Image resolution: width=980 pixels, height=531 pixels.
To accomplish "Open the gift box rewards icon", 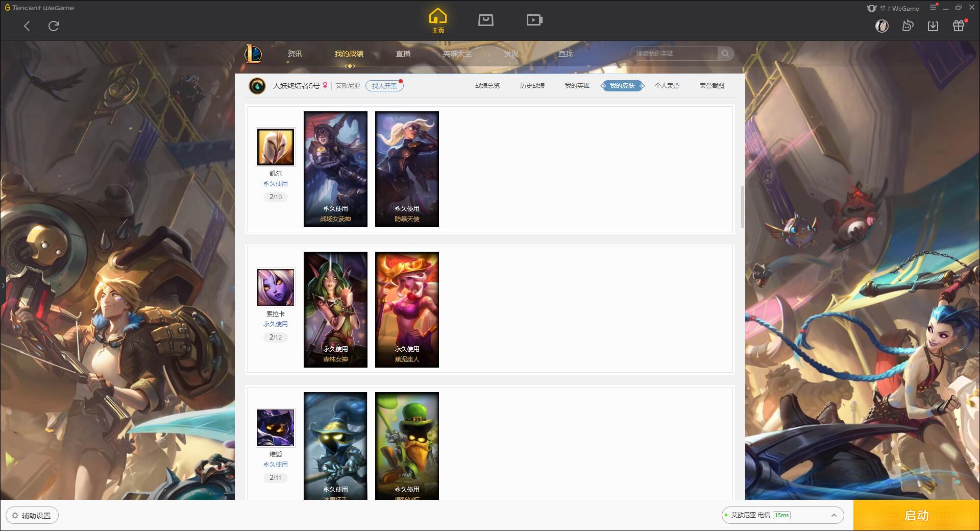I will click(x=959, y=26).
